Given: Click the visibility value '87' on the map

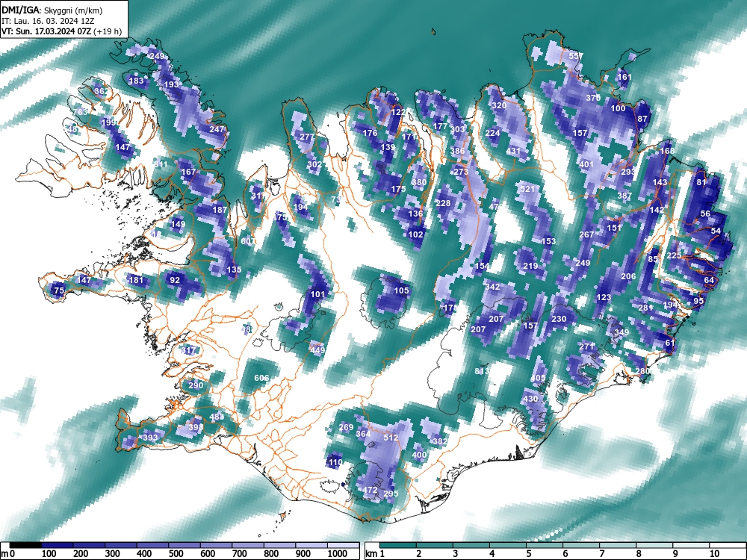Looking at the screenshot, I should tap(642, 119).
